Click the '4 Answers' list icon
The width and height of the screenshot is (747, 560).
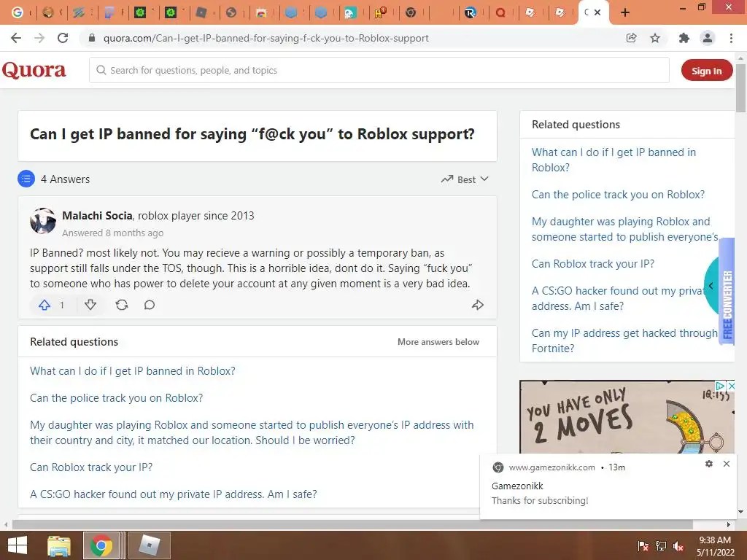pyautogui.click(x=26, y=179)
